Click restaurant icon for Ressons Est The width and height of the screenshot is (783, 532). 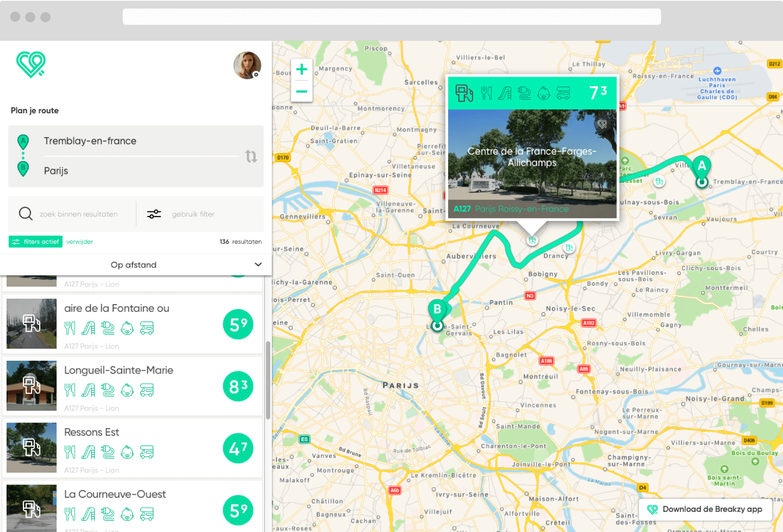[x=70, y=452]
